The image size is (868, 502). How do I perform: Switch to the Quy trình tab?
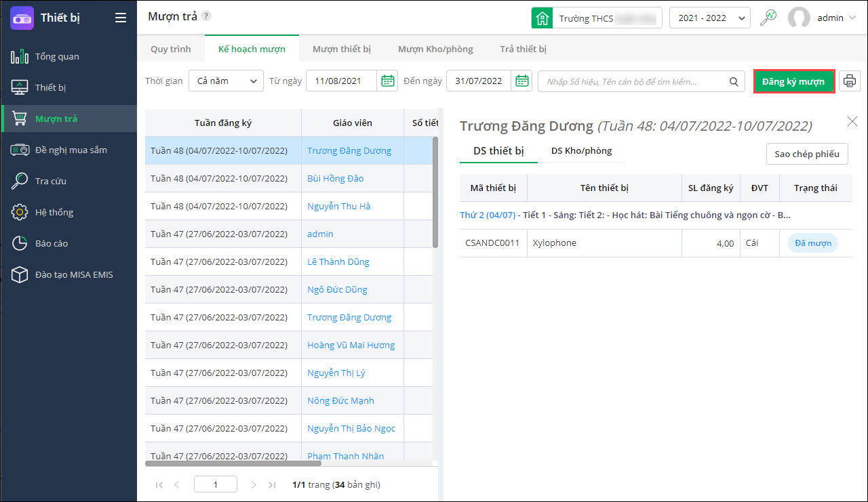171,49
